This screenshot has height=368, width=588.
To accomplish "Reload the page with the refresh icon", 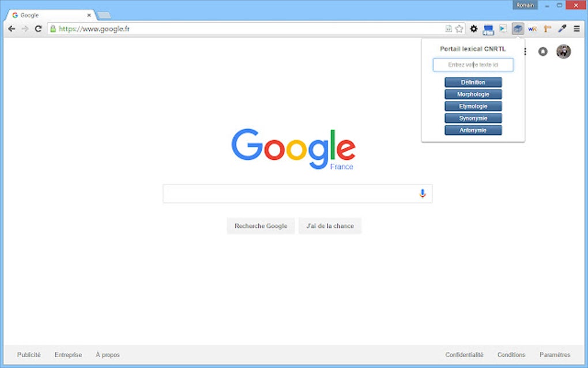I will (x=38, y=28).
